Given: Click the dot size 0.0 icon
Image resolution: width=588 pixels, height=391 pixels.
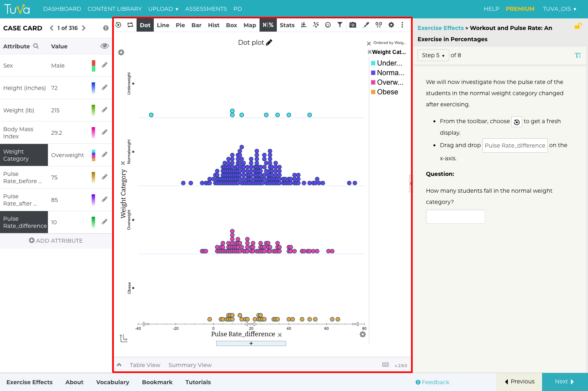Looking at the screenshot, I should pyautogui.click(x=379, y=25).
